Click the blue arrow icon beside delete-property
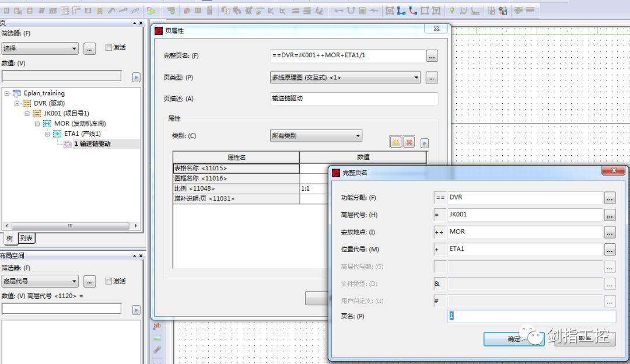Image resolution: width=630 pixels, height=364 pixels. 424,142
